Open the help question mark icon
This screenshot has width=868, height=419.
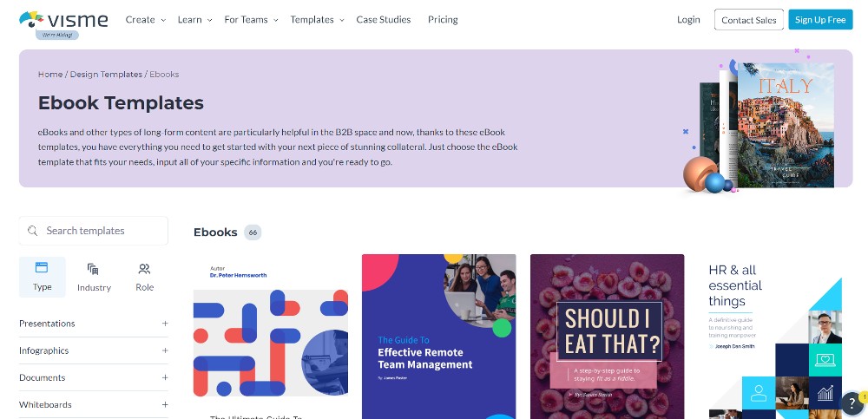click(x=852, y=402)
